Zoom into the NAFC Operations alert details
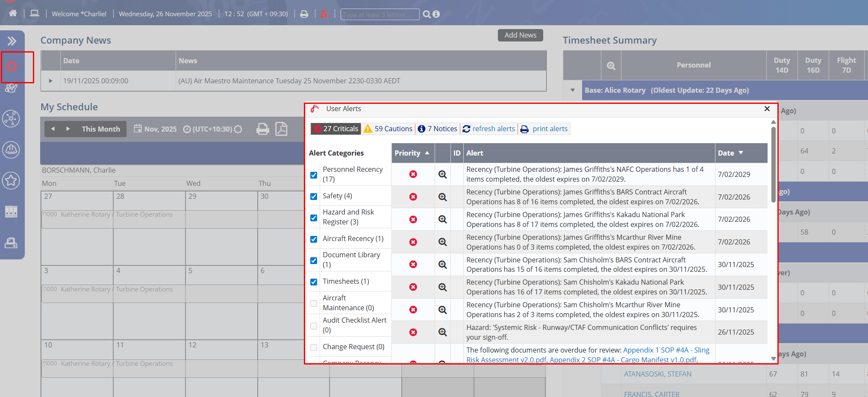The image size is (868, 397). (442, 174)
